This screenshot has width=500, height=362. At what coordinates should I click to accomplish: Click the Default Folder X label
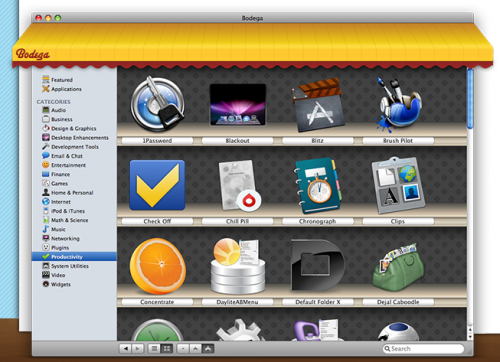pyautogui.click(x=318, y=302)
